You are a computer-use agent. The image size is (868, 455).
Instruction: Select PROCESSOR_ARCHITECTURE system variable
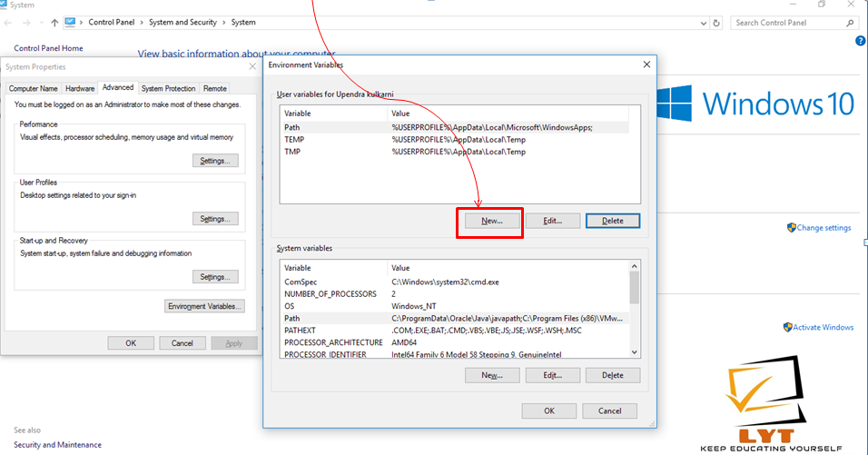tap(455, 342)
